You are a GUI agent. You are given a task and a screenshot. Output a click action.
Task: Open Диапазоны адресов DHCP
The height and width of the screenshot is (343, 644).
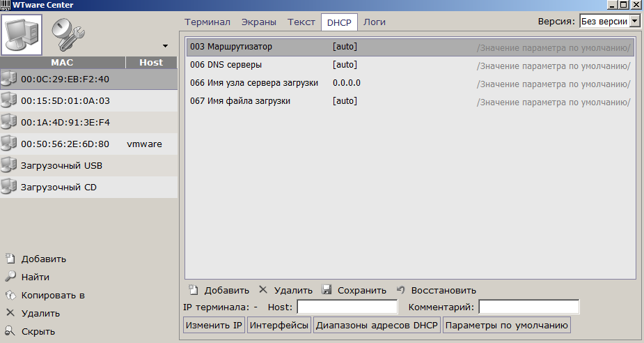[x=377, y=326]
